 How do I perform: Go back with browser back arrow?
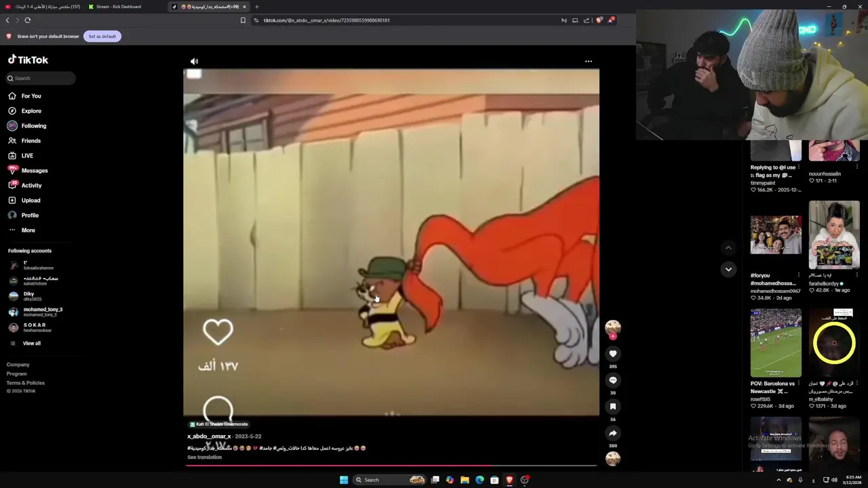coord(8,20)
